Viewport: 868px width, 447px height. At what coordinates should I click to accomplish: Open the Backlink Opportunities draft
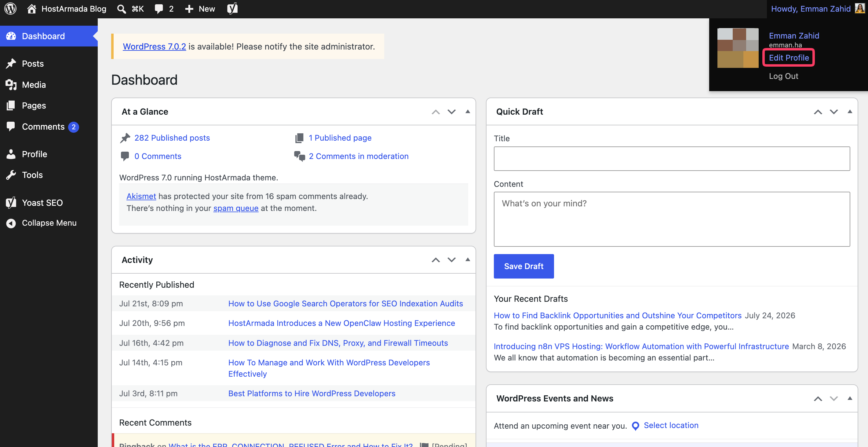point(618,316)
